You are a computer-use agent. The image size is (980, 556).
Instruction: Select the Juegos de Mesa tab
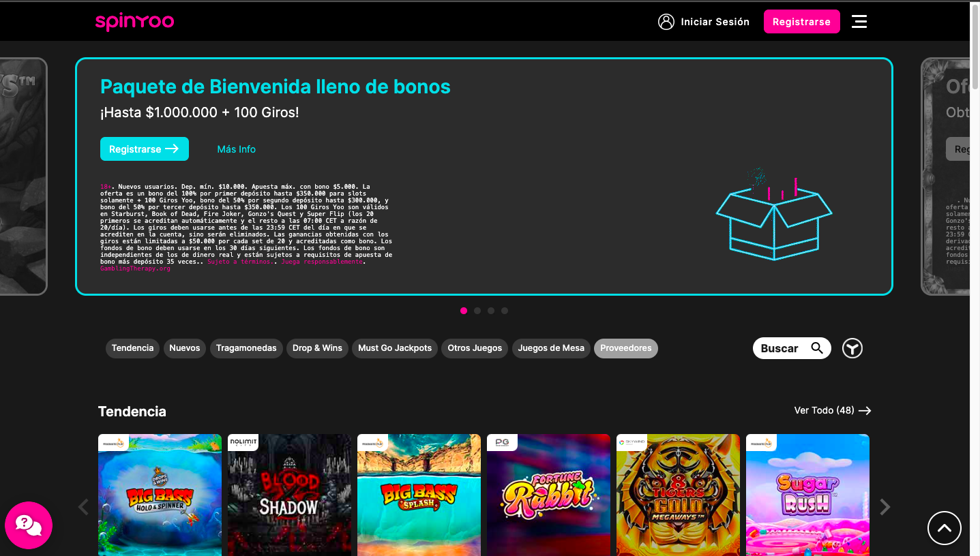tap(551, 348)
